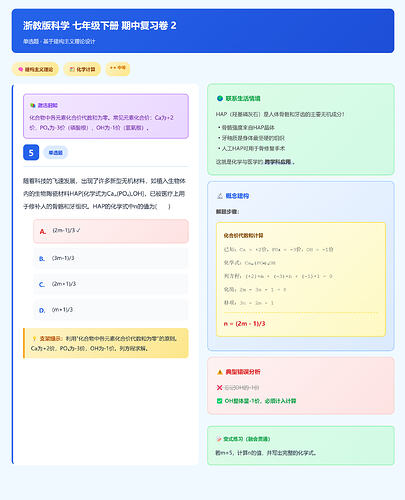Click the bold text 跨学科应用
This screenshot has width=405, height=500.
pos(278,162)
